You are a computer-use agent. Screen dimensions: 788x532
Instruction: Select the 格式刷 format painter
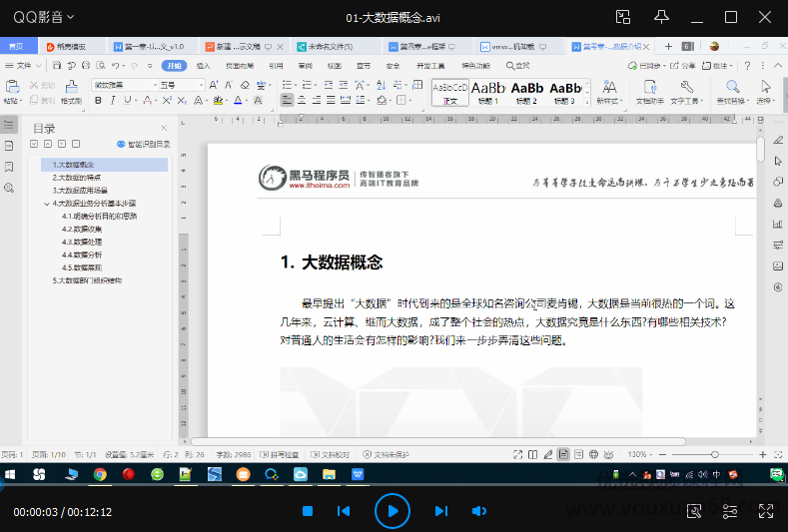pos(71,92)
